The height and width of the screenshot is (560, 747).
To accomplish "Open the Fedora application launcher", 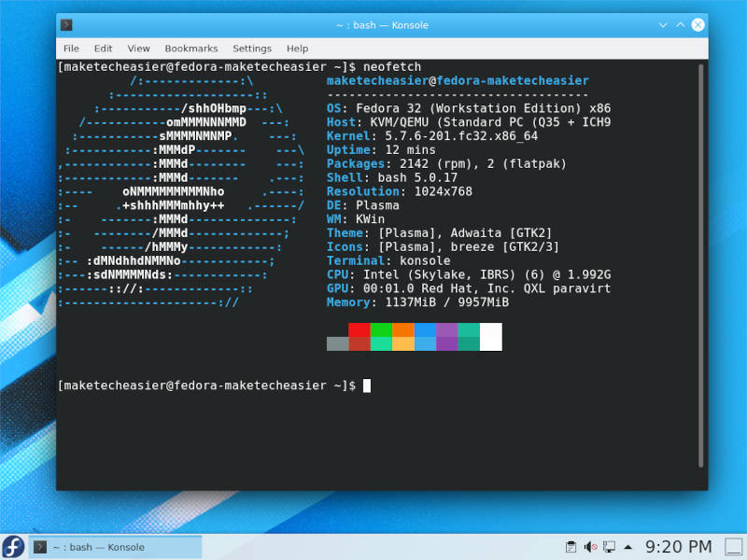I will pyautogui.click(x=13, y=546).
